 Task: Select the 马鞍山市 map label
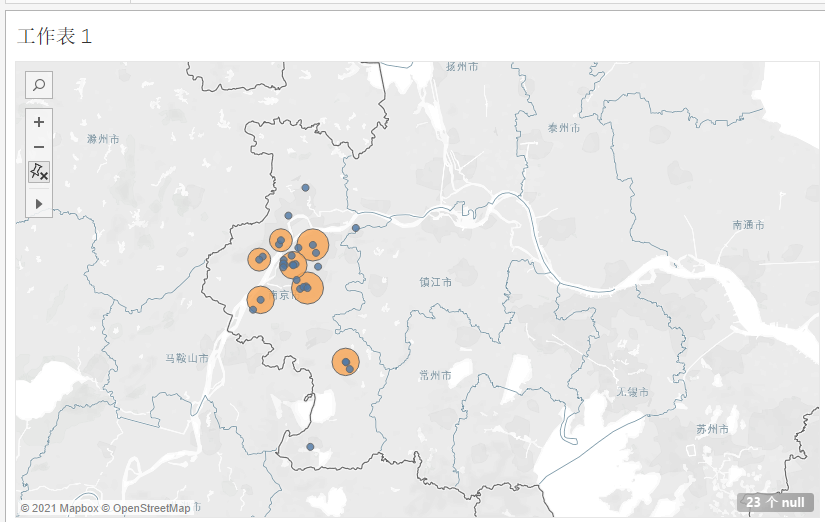187,358
